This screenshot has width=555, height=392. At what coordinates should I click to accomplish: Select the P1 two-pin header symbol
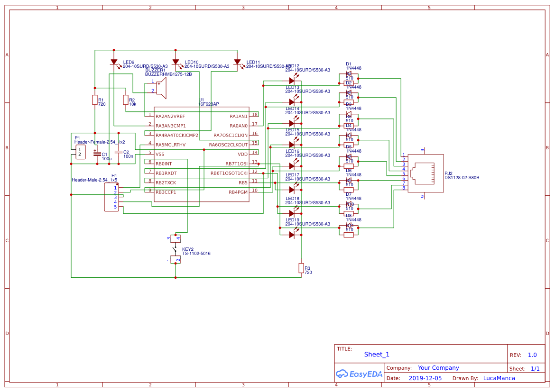tap(80, 152)
